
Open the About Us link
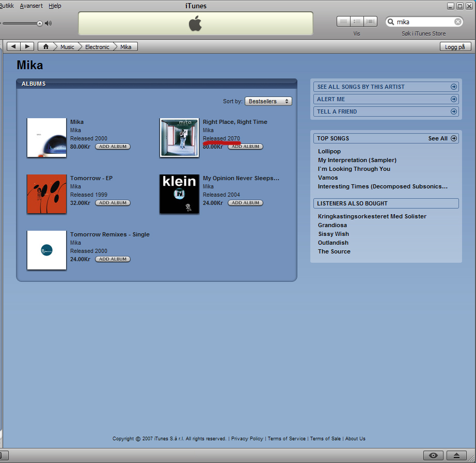pyautogui.click(x=355, y=439)
